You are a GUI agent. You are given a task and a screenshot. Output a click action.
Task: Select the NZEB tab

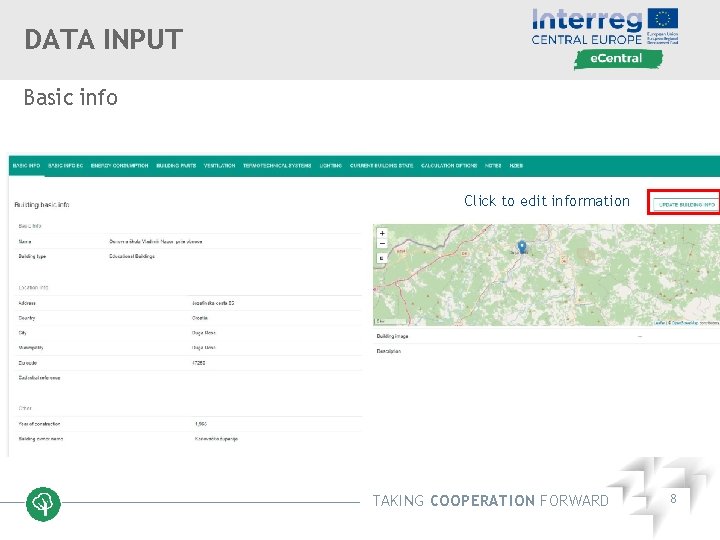tap(516, 166)
